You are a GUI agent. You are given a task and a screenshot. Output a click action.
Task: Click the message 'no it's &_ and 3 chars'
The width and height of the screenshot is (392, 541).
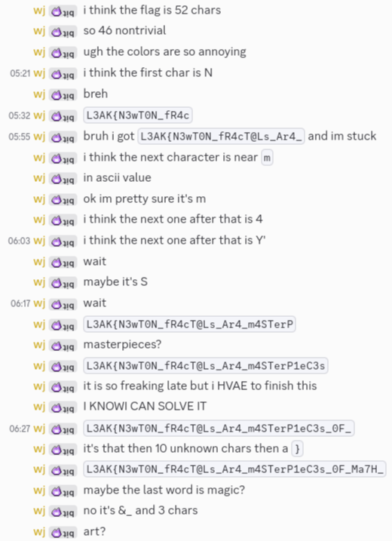pyautogui.click(x=141, y=511)
